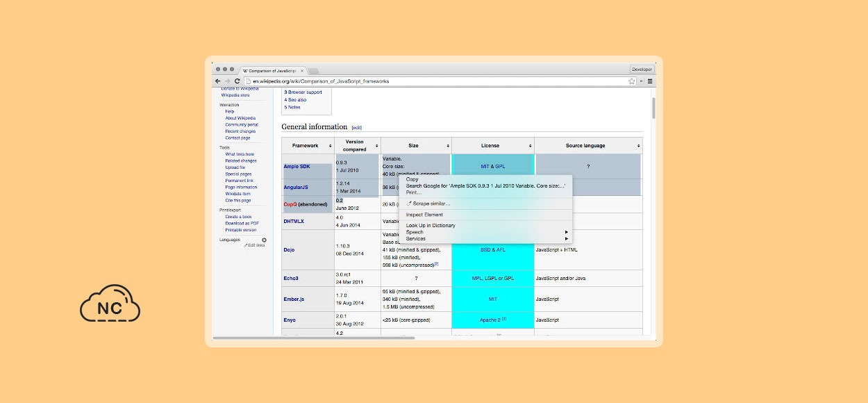The width and height of the screenshot is (868, 403).
Task: Select Scrape similar… from context menu
Action: (485, 203)
